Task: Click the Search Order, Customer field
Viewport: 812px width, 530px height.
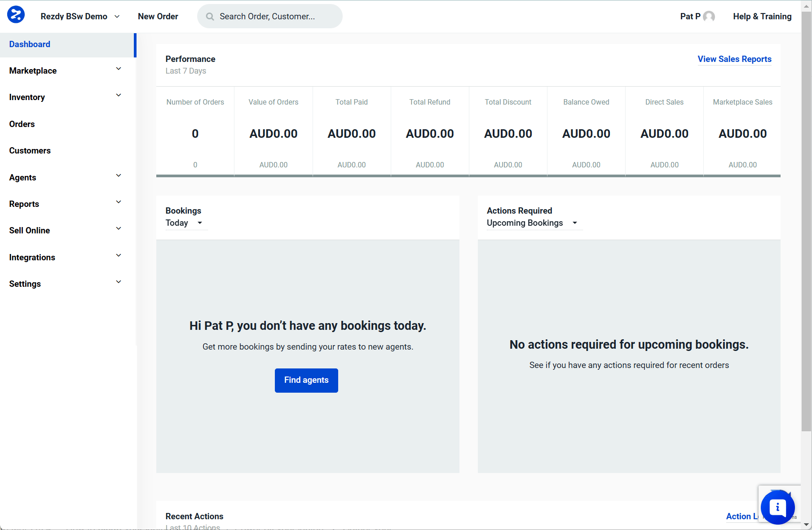Action: [269, 16]
